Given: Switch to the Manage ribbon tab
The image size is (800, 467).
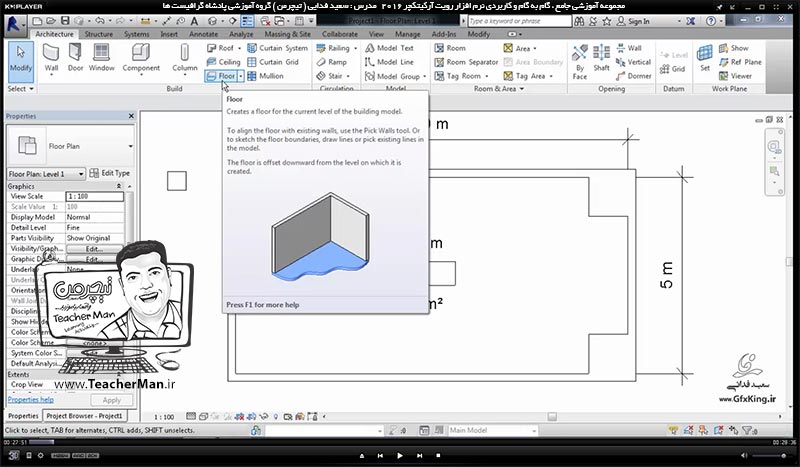Looking at the screenshot, I should pyautogui.click(x=408, y=34).
